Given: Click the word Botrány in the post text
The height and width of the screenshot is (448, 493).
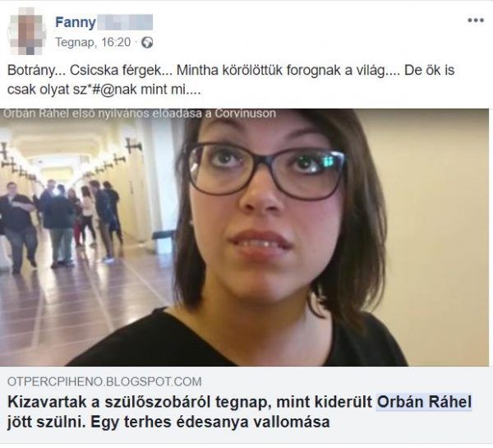Looking at the screenshot, I should [x=31, y=71].
